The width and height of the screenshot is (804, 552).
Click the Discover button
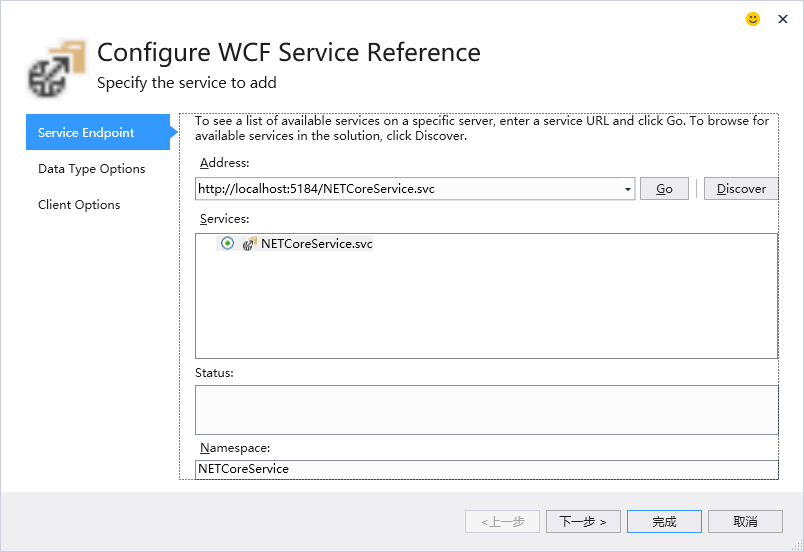click(x=741, y=189)
